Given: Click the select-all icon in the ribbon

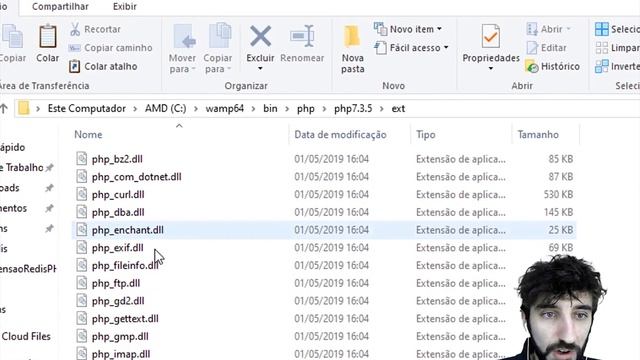Looking at the screenshot, I should (602, 29).
